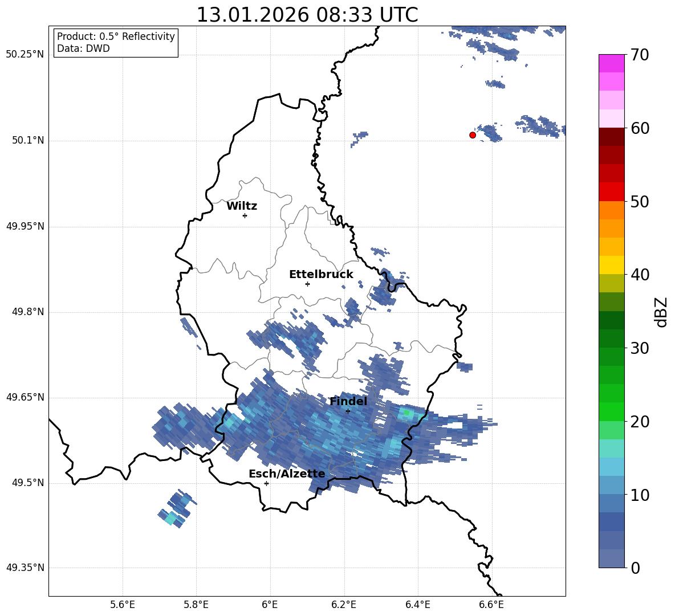
Task: Click the 5.6°E longitude label
Action: click(x=123, y=605)
